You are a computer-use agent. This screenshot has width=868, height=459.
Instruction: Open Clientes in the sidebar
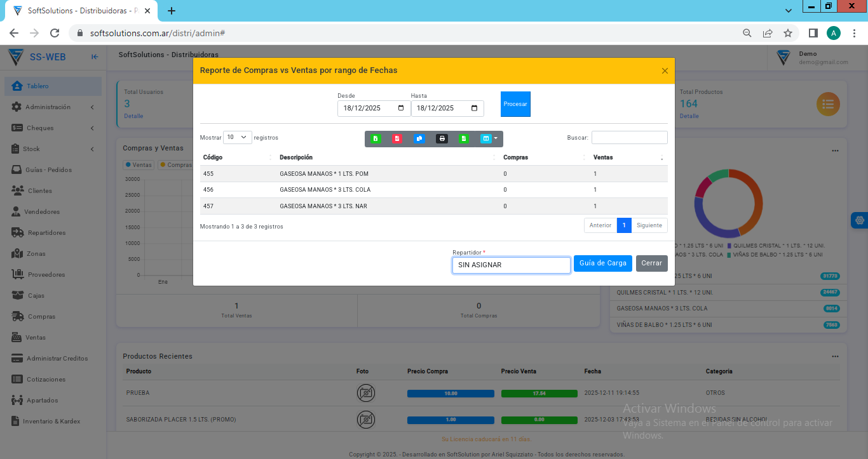[x=40, y=191]
